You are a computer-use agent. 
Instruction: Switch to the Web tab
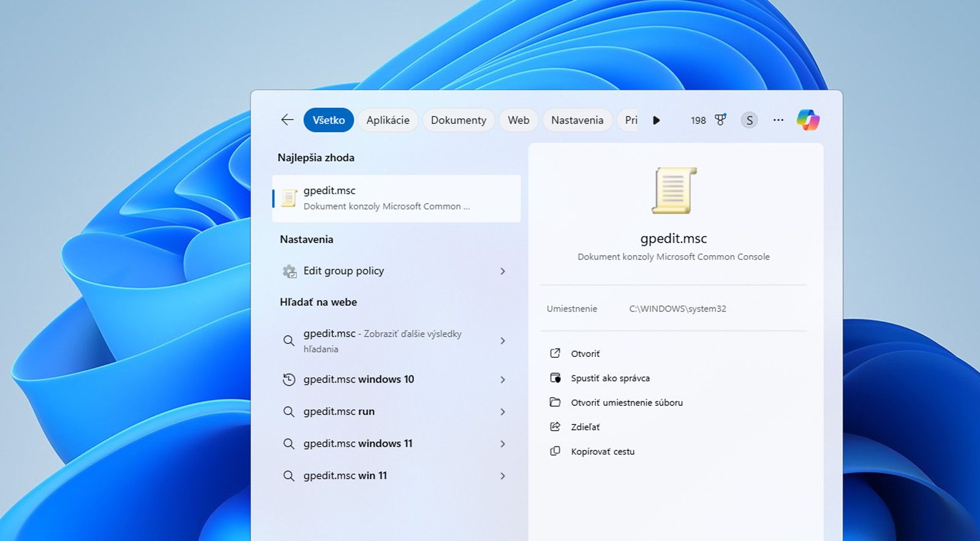click(518, 120)
